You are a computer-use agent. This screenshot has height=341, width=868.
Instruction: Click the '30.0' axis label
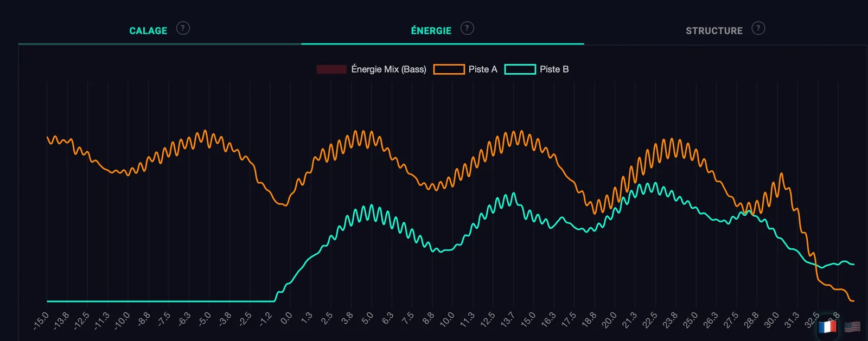tap(771, 319)
